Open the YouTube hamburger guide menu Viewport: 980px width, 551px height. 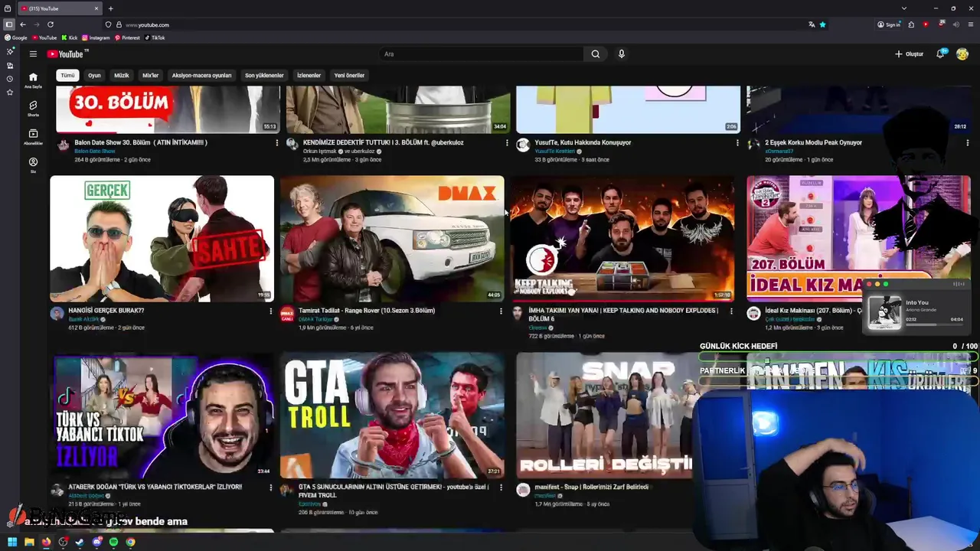point(33,54)
